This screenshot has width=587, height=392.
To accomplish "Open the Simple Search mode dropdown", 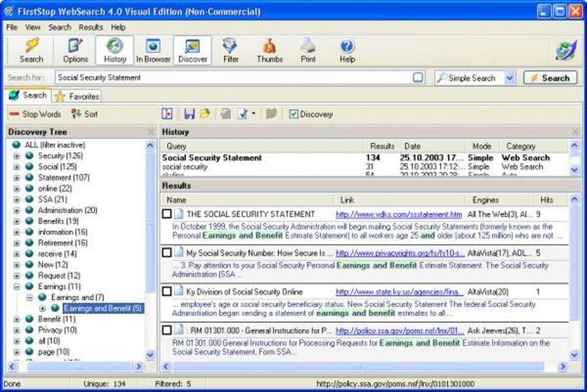I will [x=509, y=78].
